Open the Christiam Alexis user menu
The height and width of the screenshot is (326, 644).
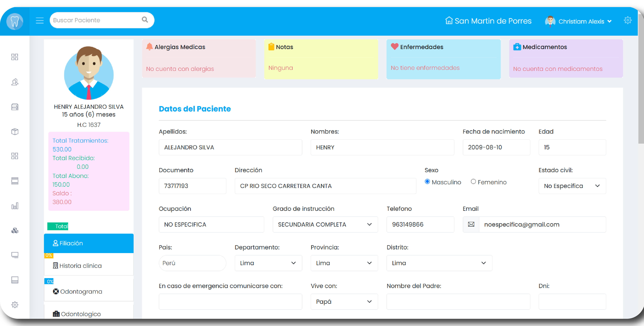coord(581,22)
